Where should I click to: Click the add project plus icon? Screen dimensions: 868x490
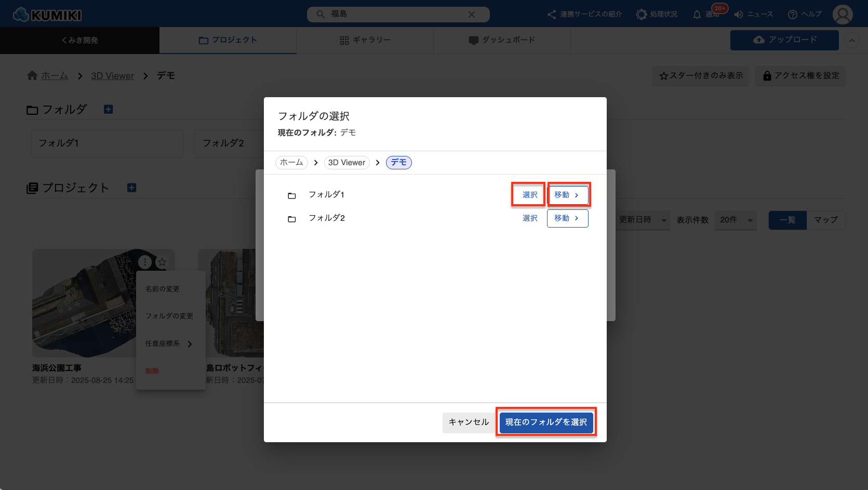(131, 188)
